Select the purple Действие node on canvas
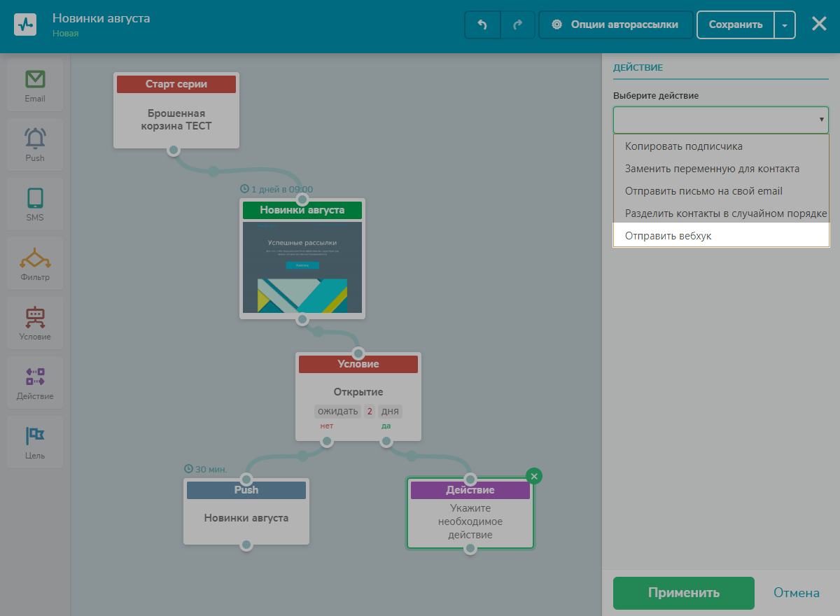The height and width of the screenshot is (616, 840). coord(470,513)
